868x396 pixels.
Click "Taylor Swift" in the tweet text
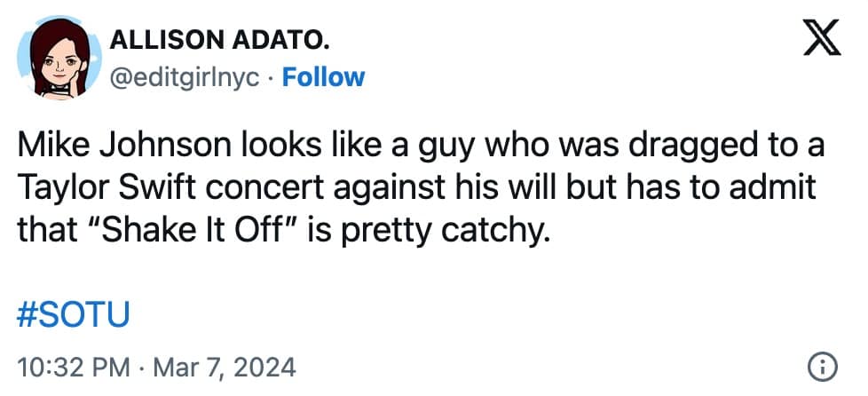[x=104, y=188]
